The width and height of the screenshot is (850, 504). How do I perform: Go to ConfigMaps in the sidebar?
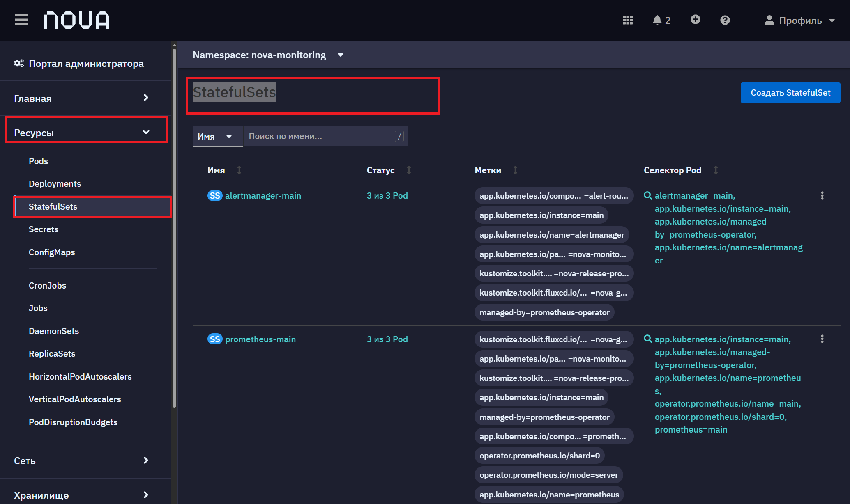(x=52, y=252)
